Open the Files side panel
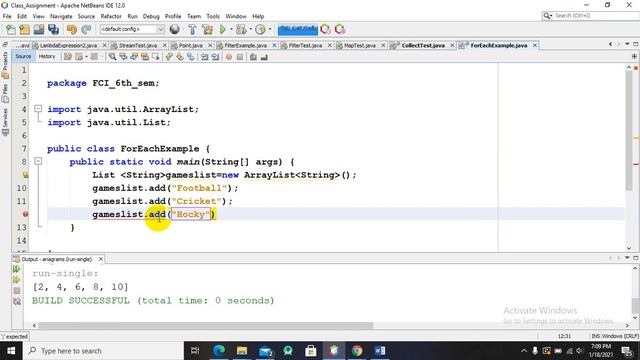Screen dimensions: 640x360 pos(5,93)
